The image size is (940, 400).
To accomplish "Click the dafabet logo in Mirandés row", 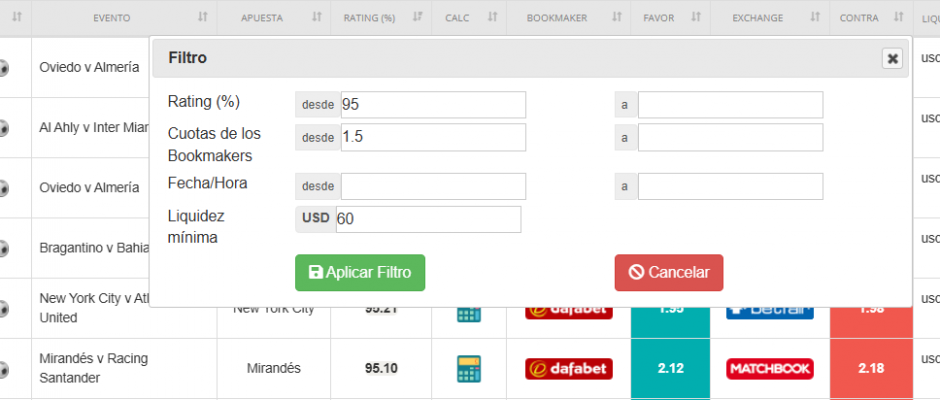I will [568, 369].
